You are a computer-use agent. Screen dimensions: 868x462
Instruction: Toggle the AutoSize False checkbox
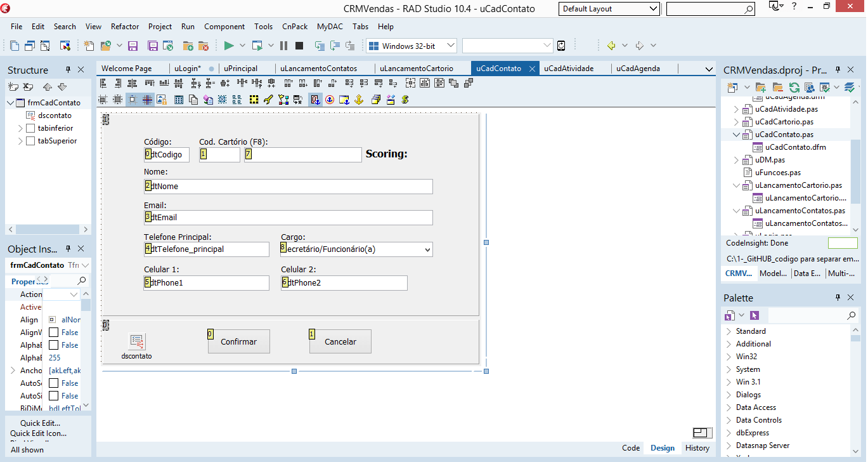coord(54,396)
